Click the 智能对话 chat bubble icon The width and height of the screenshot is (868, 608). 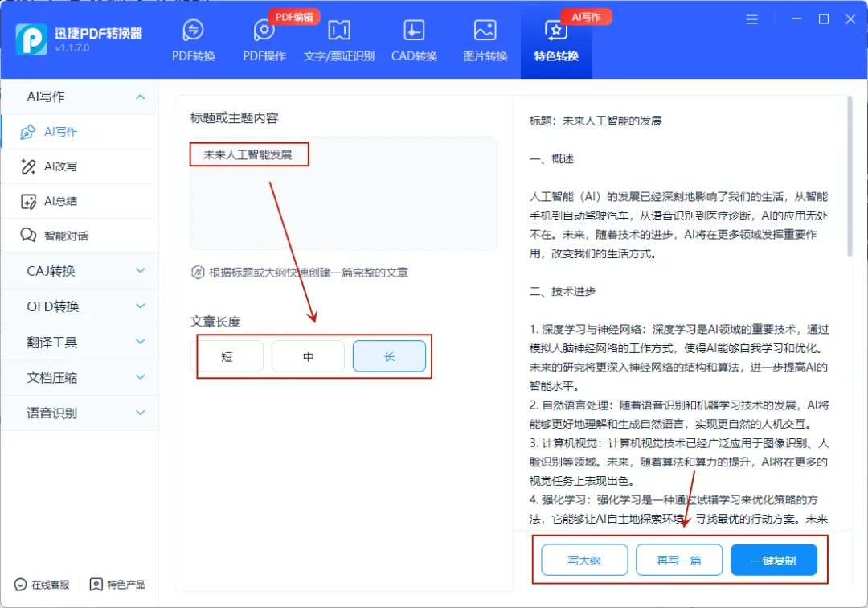pyautogui.click(x=27, y=236)
